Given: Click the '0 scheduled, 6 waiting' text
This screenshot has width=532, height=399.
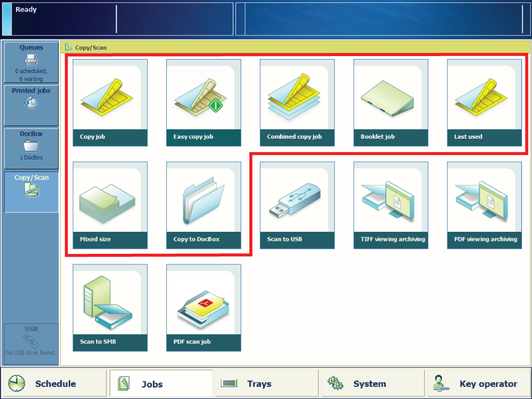Looking at the screenshot, I should point(31,75).
